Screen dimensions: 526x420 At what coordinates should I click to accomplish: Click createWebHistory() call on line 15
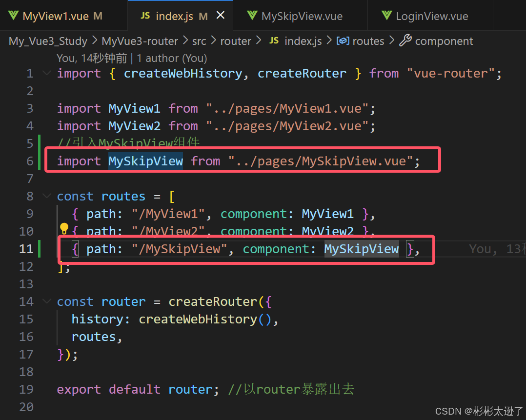[x=204, y=319]
